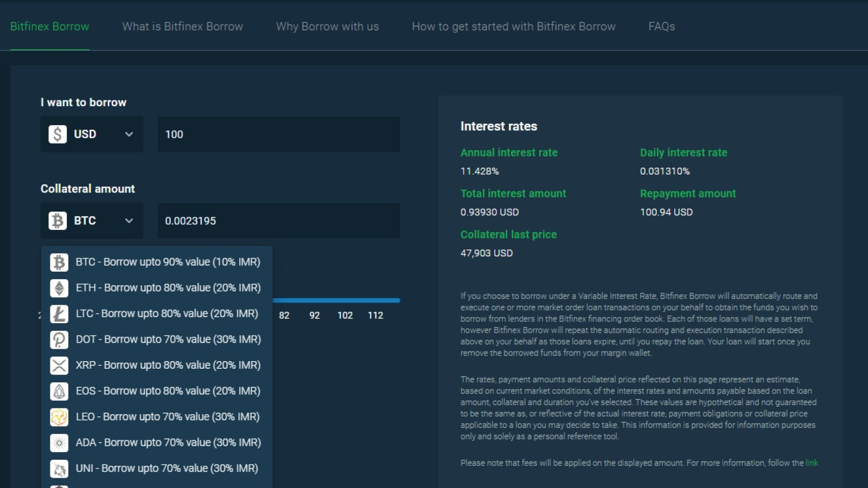Click the daily interest rate value 0.031310%
Viewport: 868px width, 488px height.
coord(665,171)
